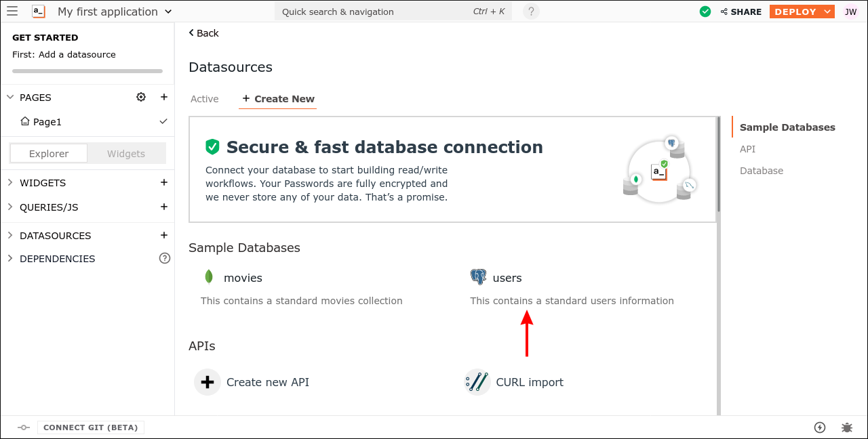Image resolution: width=868 pixels, height=439 pixels.
Task: Click the lightning bolt status icon
Action: (x=820, y=427)
